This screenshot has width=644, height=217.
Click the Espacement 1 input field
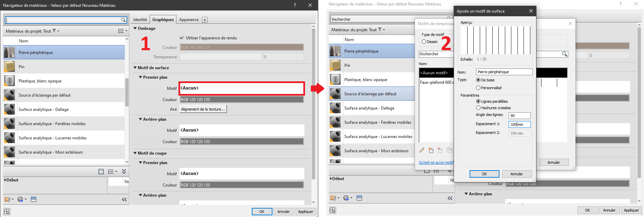(519, 124)
